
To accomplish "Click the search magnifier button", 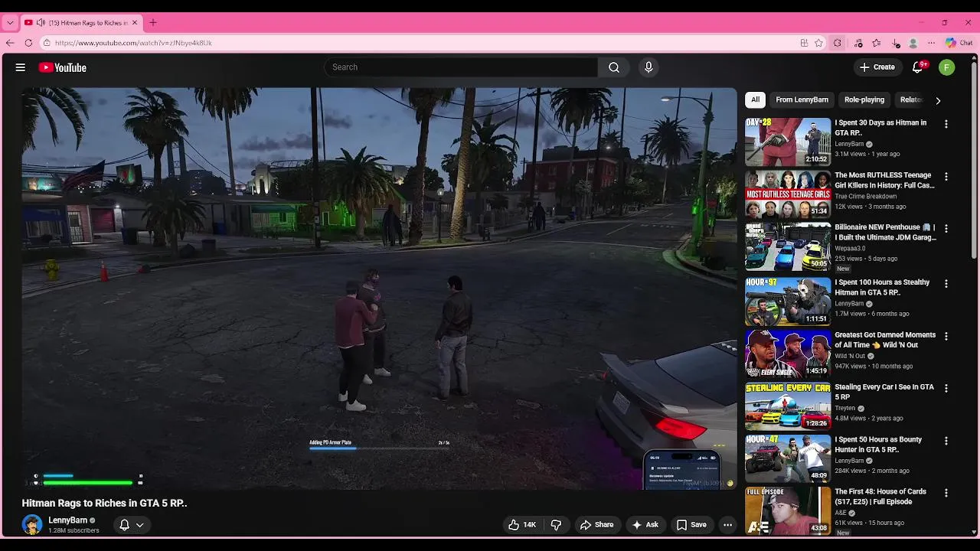I will click(x=614, y=67).
